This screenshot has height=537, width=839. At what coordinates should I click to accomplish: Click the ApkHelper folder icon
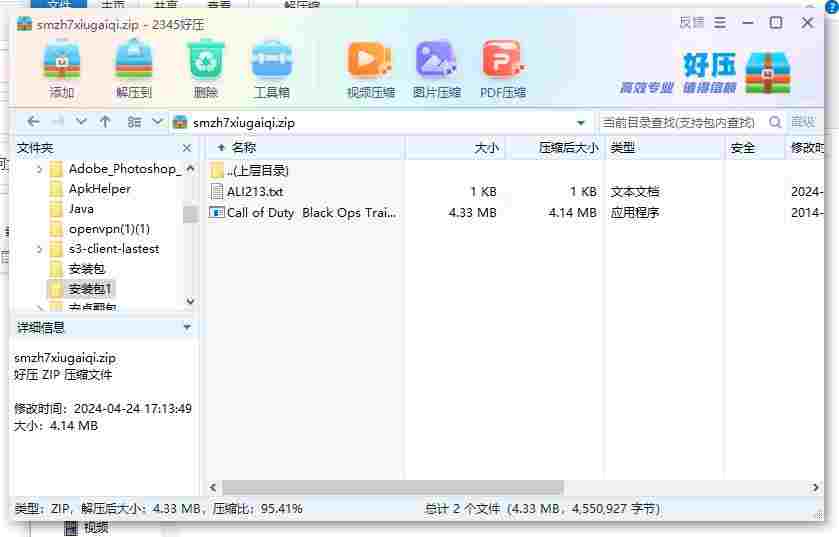point(56,189)
